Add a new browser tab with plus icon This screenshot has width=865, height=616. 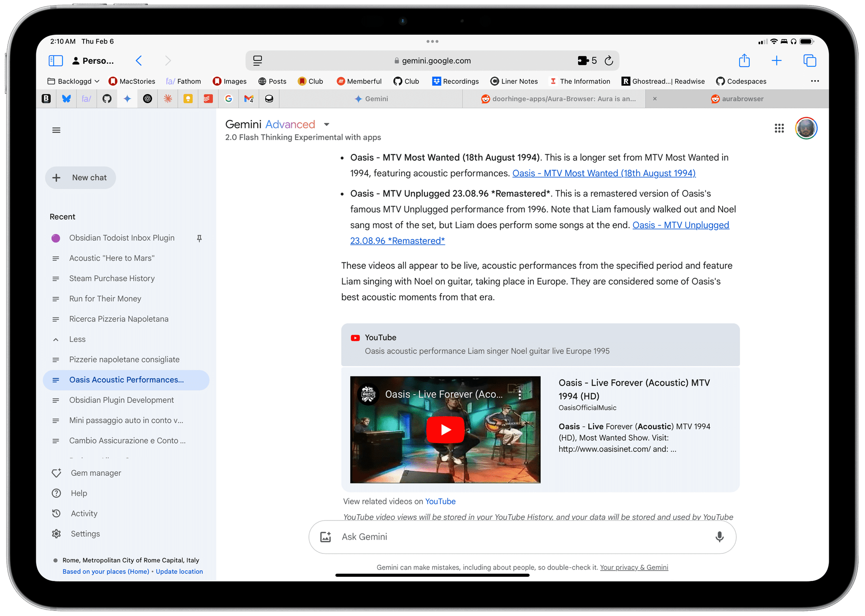click(776, 61)
